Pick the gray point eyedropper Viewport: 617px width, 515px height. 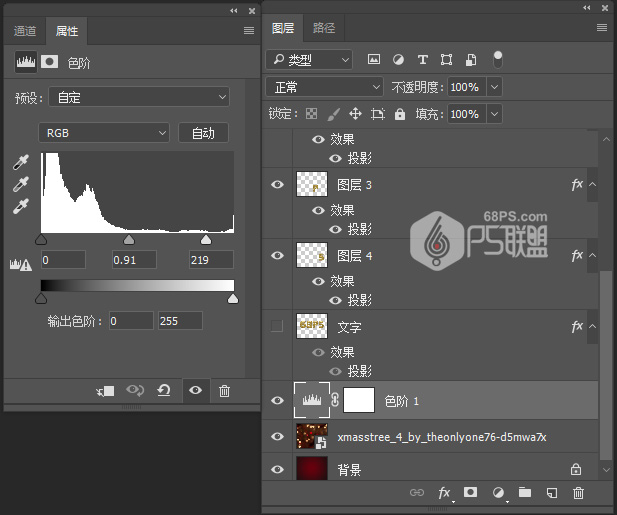pos(21,184)
